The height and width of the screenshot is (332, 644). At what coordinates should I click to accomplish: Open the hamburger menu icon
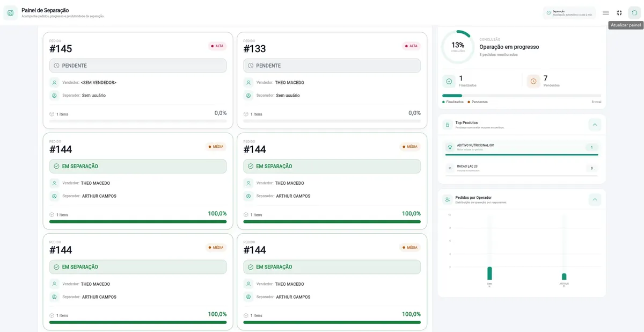pyautogui.click(x=605, y=13)
